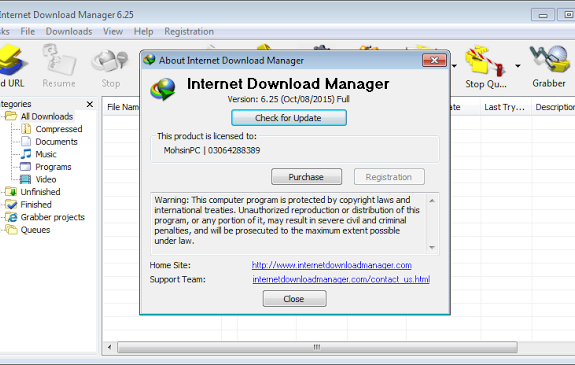575x365 pixels.
Task: Click the disabled Registration button in dialog
Action: pos(389,177)
